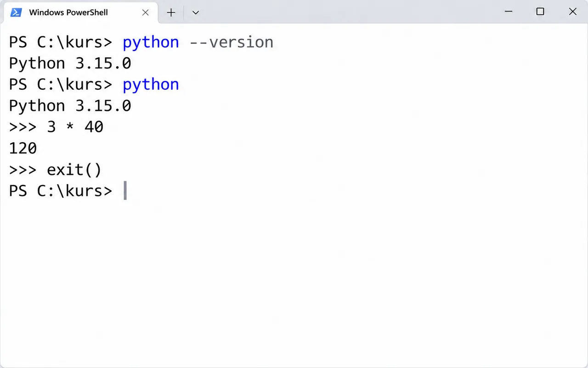
Task: Click the '>>> 3 * 40' line
Action: coord(56,127)
